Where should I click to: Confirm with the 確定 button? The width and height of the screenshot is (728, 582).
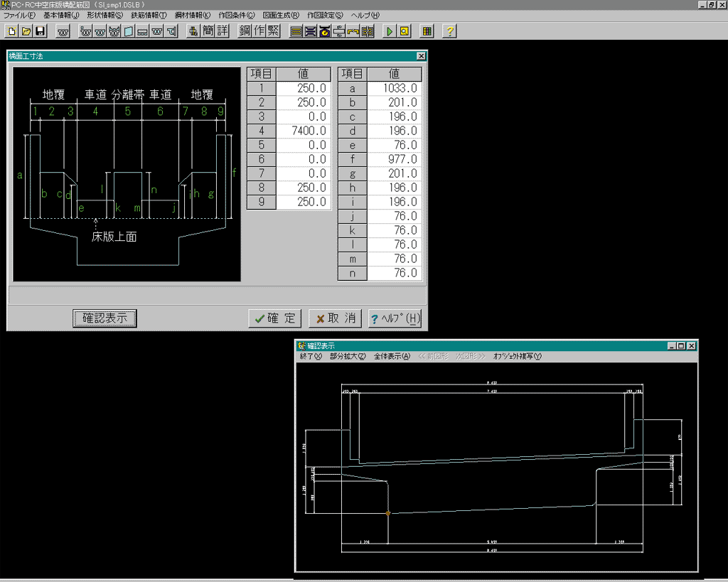[x=275, y=318]
